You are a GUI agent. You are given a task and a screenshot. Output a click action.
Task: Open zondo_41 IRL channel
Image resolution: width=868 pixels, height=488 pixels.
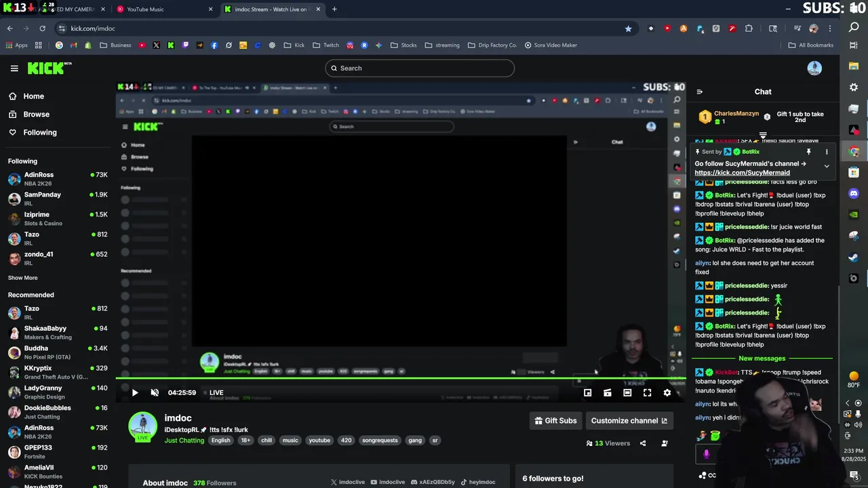click(x=58, y=258)
